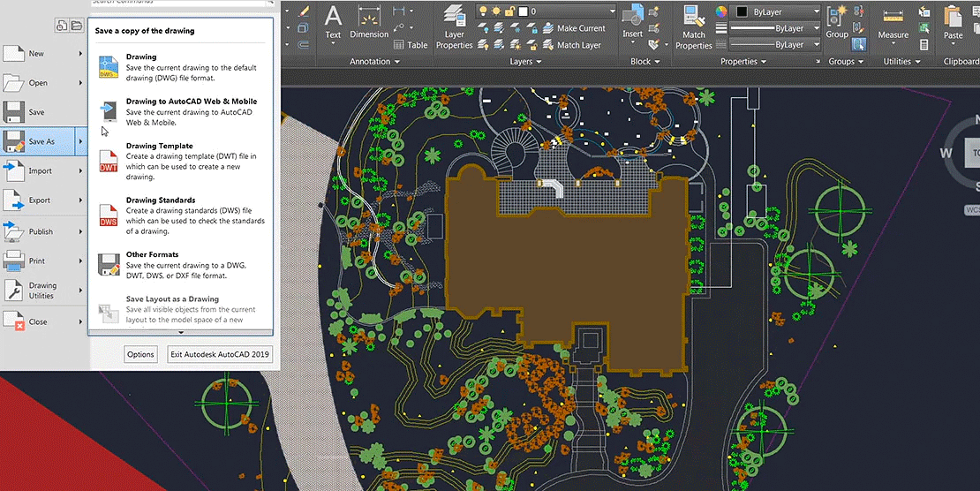Viewport: 980px width, 491px height.
Task: Open the Layer Properties manager
Action: click(454, 26)
